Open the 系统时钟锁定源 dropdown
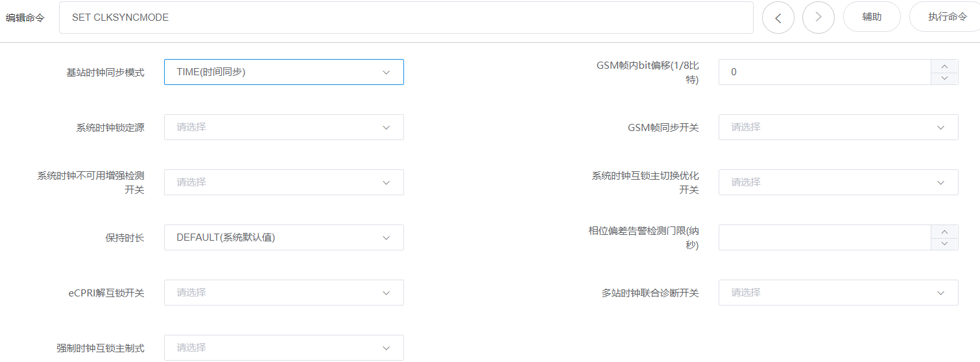 [x=284, y=127]
